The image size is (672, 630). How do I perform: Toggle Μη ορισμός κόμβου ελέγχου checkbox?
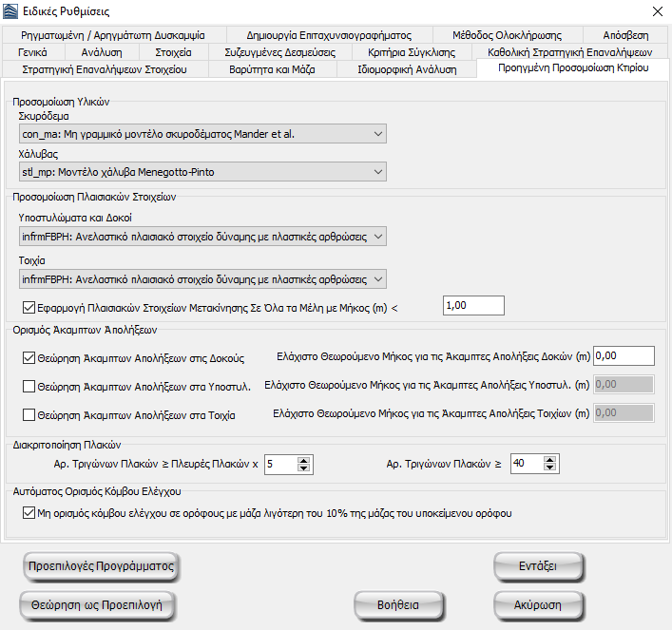tap(29, 514)
